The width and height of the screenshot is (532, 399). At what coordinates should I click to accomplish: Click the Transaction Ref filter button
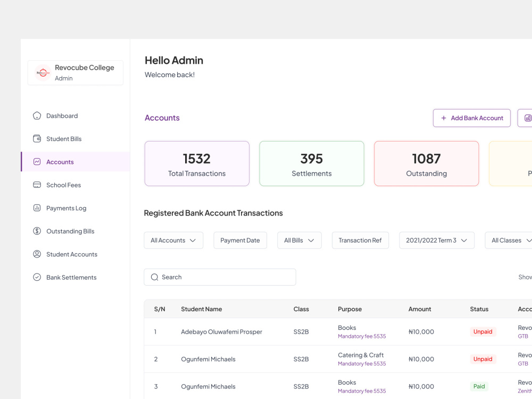coord(360,240)
